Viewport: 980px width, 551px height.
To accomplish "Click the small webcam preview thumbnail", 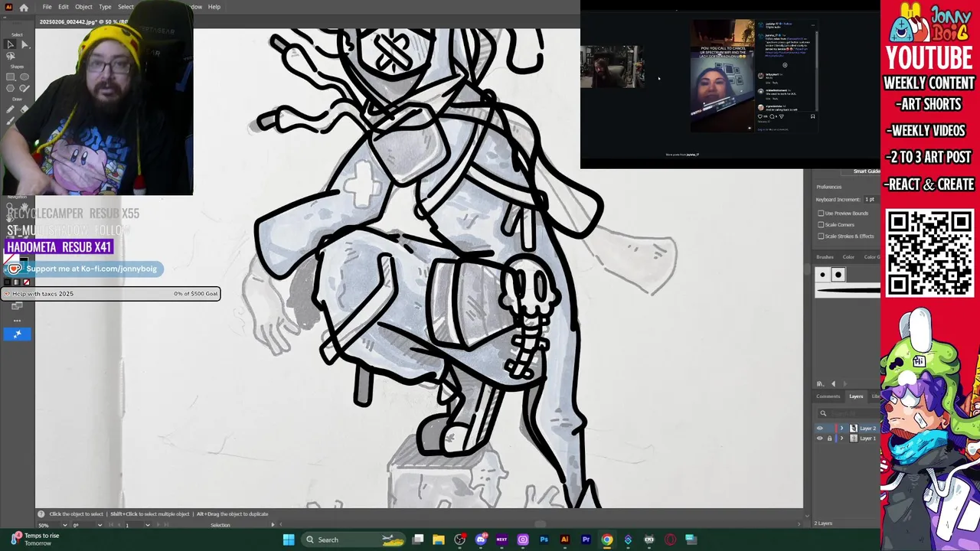I will pos(611,67).
